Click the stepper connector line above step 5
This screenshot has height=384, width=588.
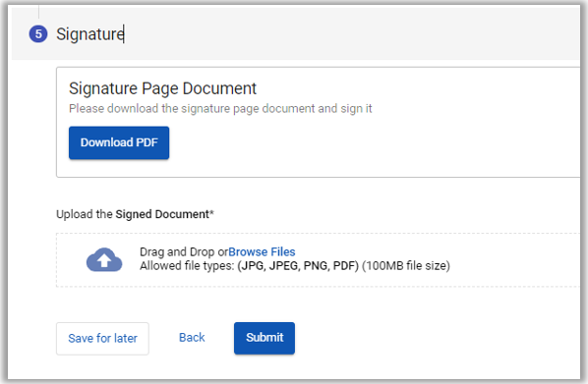(x=38, y=13)
